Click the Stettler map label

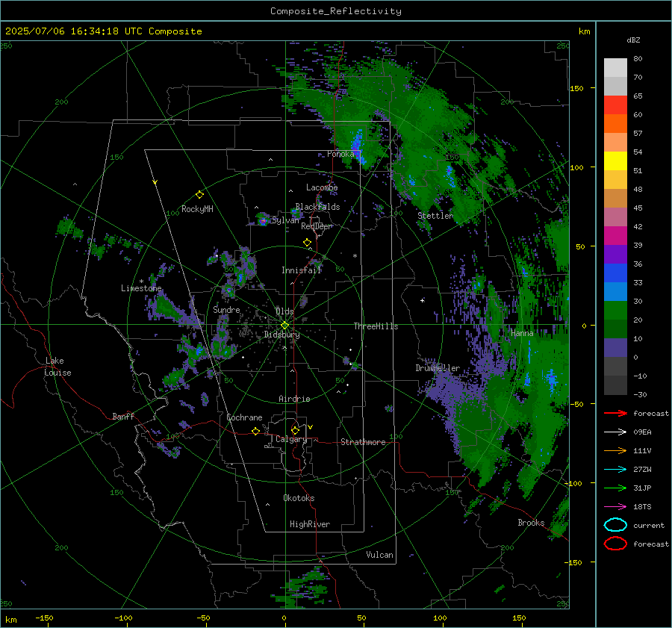(x=435, y=216)
